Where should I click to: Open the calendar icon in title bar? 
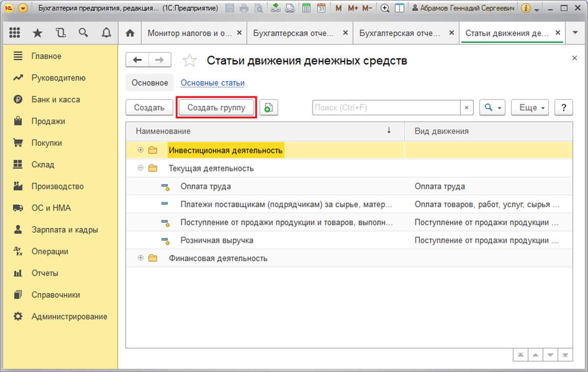click(x=321, y=8)
